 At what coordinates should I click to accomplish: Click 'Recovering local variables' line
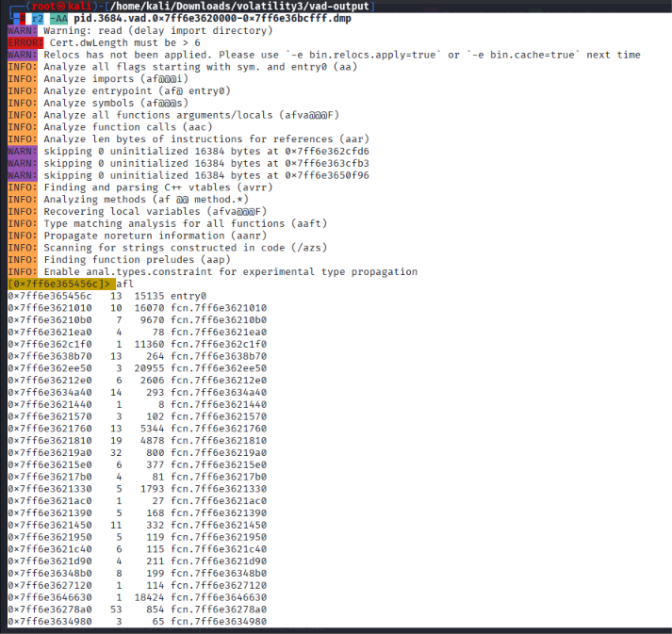[156, 211]
